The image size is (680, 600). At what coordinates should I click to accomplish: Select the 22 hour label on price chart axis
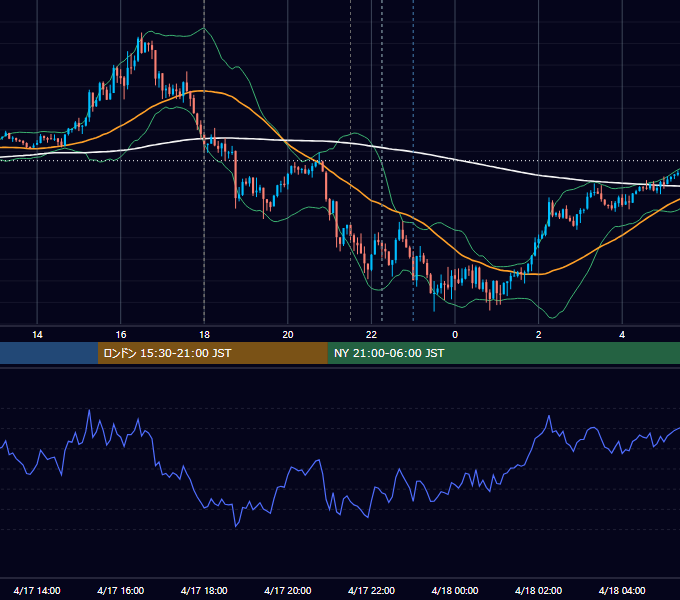371,335
